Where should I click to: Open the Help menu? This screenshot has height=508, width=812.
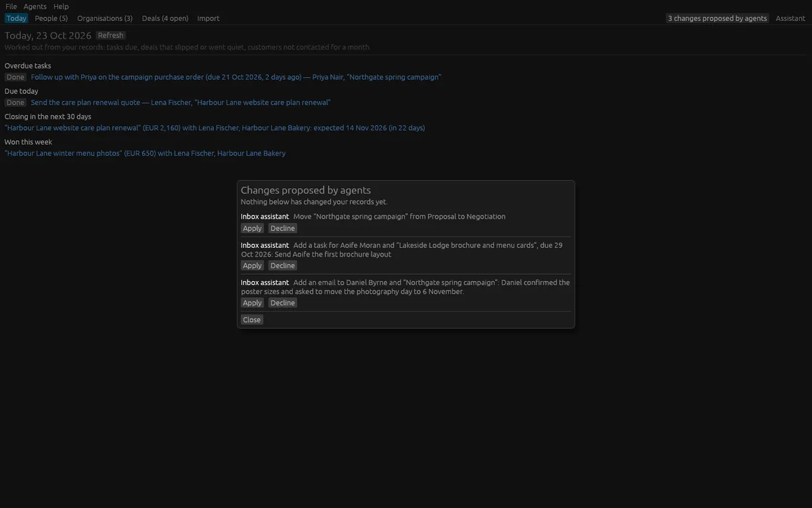pos(61,6)
